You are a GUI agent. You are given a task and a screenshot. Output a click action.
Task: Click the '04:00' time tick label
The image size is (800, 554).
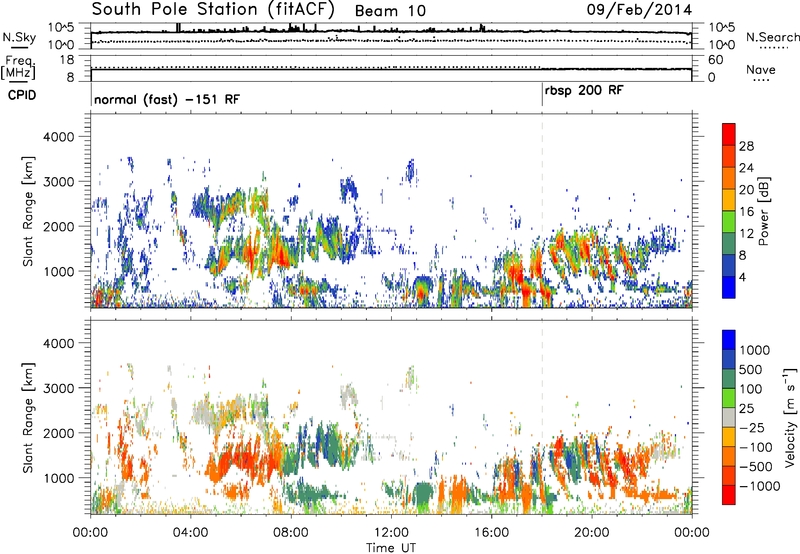click(x=190, y=533)
